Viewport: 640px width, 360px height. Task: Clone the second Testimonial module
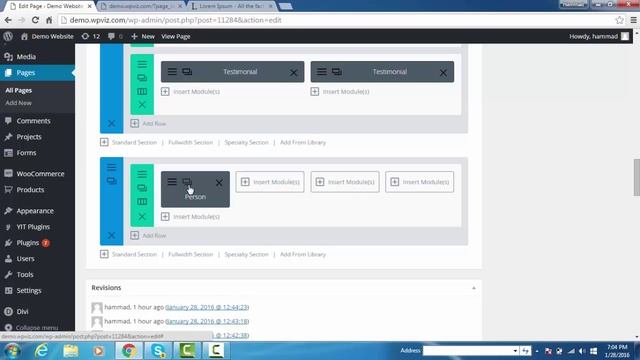pyautogui.click(x=337, y=72)
